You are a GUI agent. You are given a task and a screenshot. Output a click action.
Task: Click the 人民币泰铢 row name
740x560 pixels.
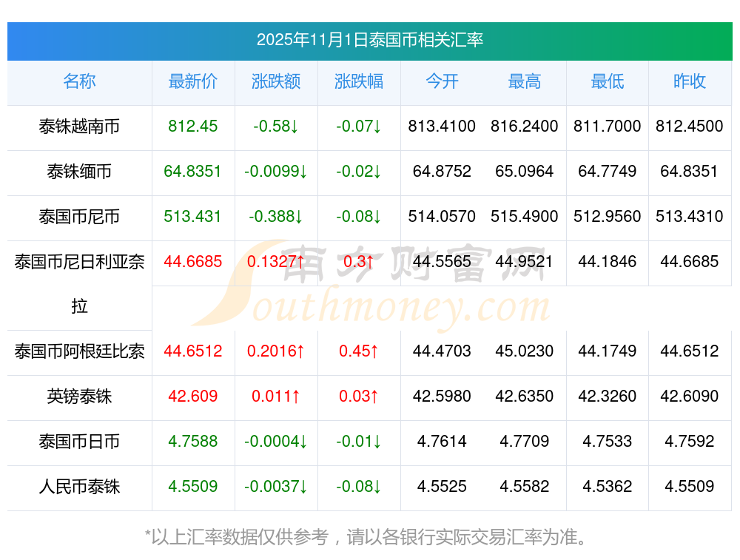pyautogui.click(x=79, y=487)
